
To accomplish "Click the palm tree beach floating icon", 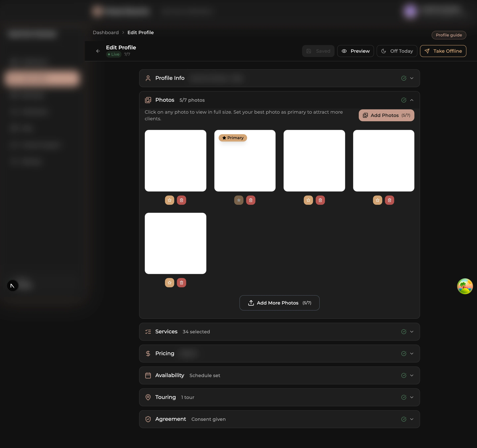I will click(x=465, y=286).
